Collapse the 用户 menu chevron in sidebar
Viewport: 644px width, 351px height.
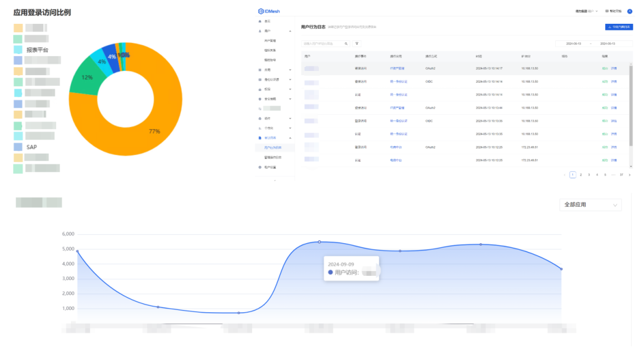pos(290,31)
